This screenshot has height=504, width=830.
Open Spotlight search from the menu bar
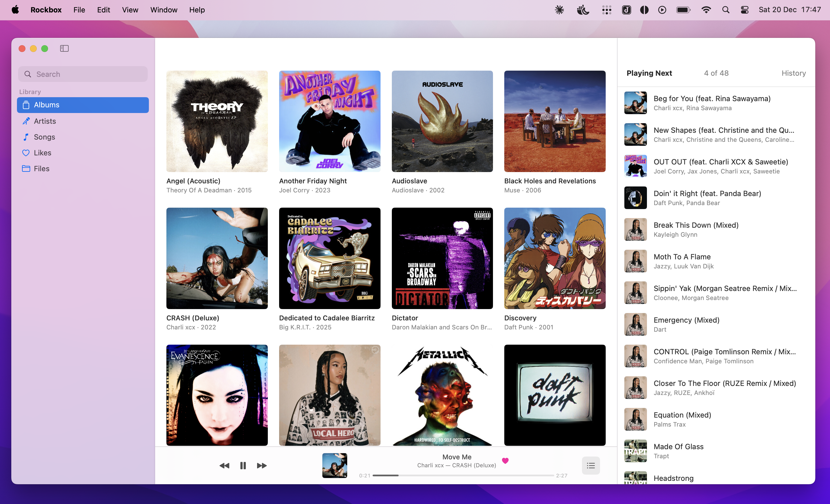click(725, 9)
